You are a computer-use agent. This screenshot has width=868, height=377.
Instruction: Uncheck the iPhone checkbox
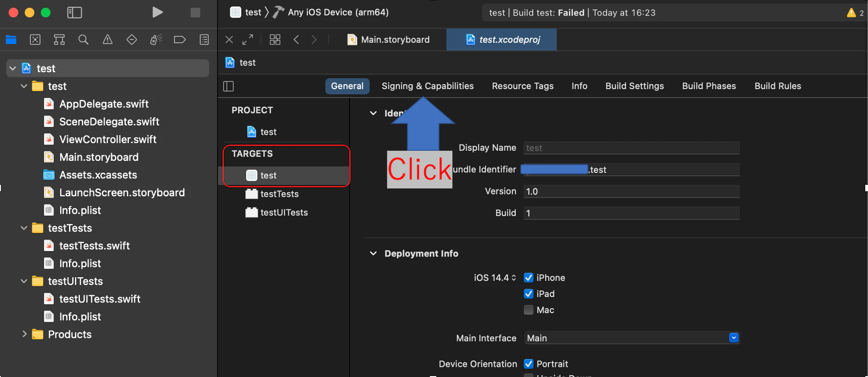click(529, 278)
